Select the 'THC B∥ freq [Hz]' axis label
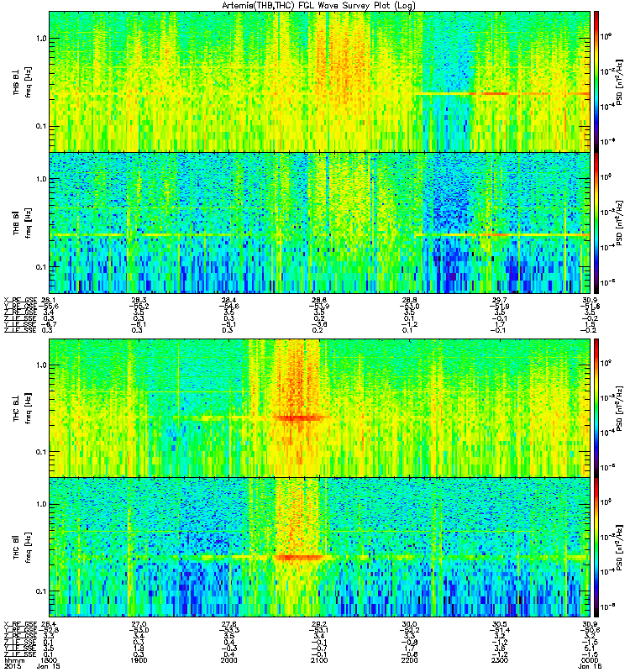The height and width of the screenshot is (672, 630). coord(23,548)
